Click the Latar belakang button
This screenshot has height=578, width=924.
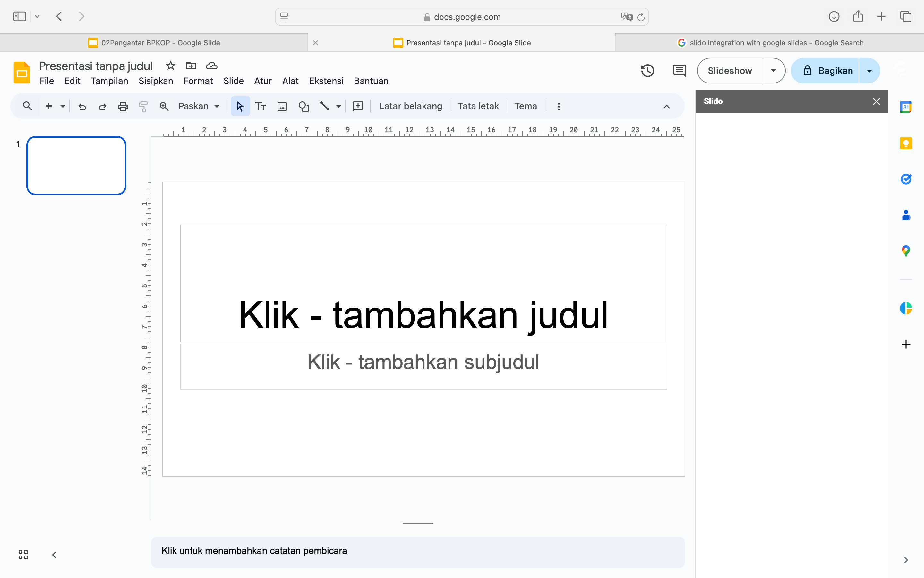pyautogui.click(x=410, y=106)
